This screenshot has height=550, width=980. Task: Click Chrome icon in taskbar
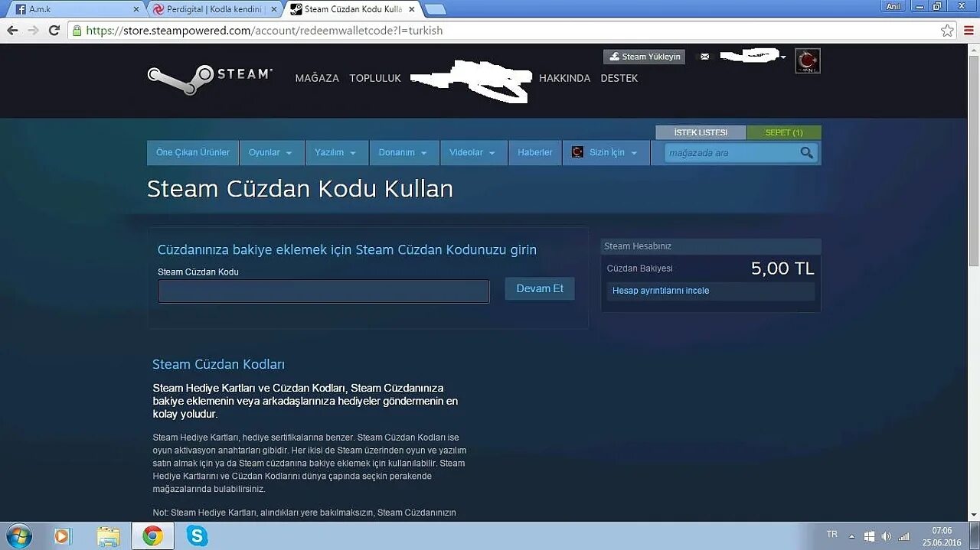pos(152,536)
